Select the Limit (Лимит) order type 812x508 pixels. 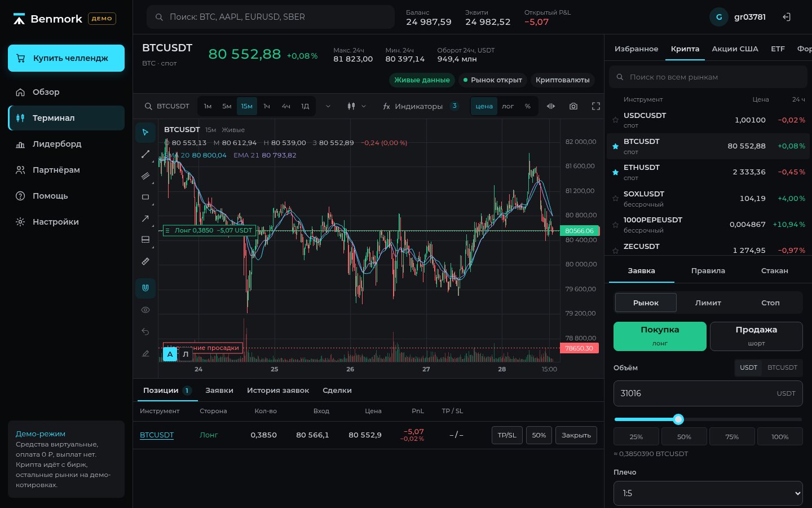pyautogui.click(x=708, y=303)
